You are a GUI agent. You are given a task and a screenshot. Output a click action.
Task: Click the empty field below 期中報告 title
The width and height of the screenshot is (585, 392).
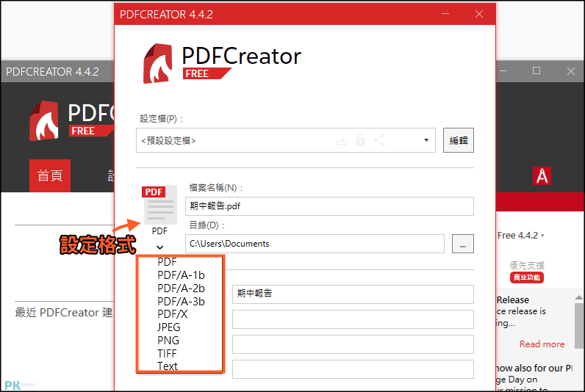coord(353,319)
